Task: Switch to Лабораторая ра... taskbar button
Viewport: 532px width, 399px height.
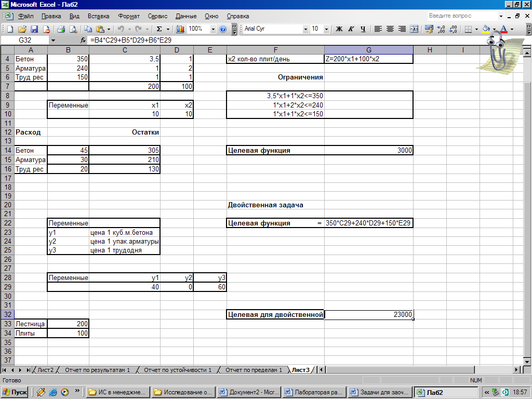Action: (314, 392)
